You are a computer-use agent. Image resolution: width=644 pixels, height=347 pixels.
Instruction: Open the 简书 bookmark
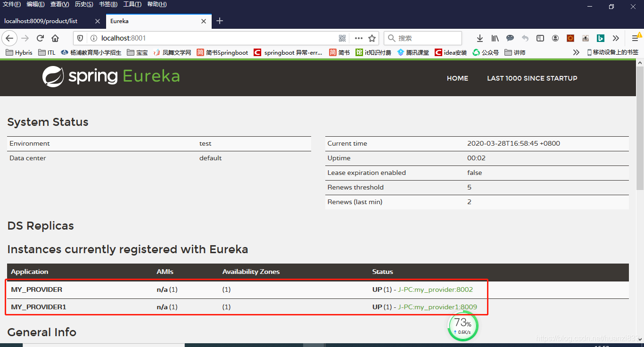(x=339, y=52)
